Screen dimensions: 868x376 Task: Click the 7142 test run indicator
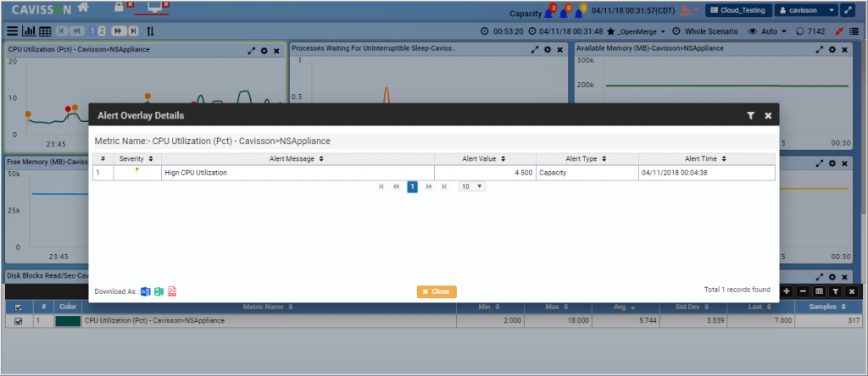(x=810, y=31)
